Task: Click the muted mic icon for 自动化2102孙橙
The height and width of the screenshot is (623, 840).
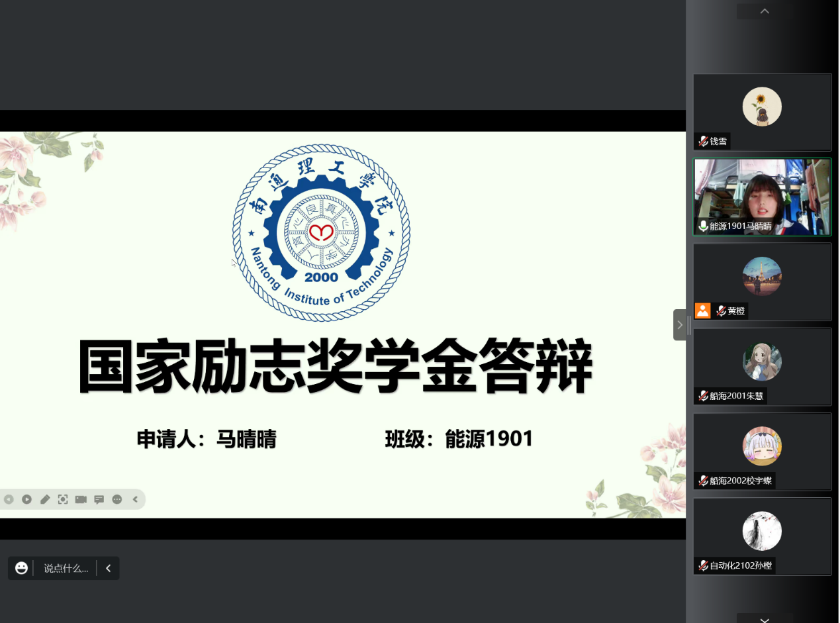Action: 703,565
